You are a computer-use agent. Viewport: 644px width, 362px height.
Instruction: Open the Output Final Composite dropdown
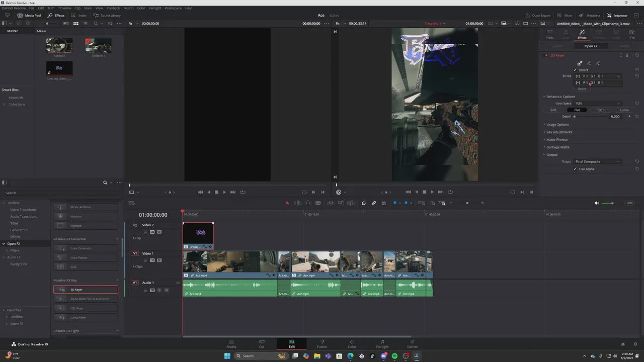(597, 161)
